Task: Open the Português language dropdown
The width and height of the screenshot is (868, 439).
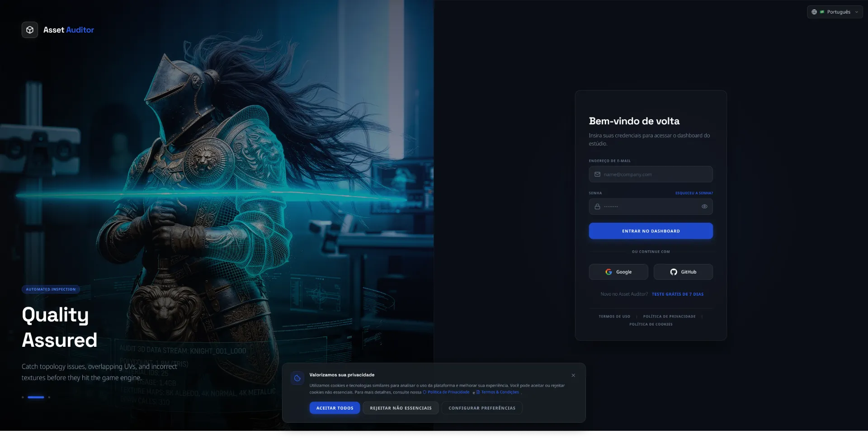Action: 835,12
